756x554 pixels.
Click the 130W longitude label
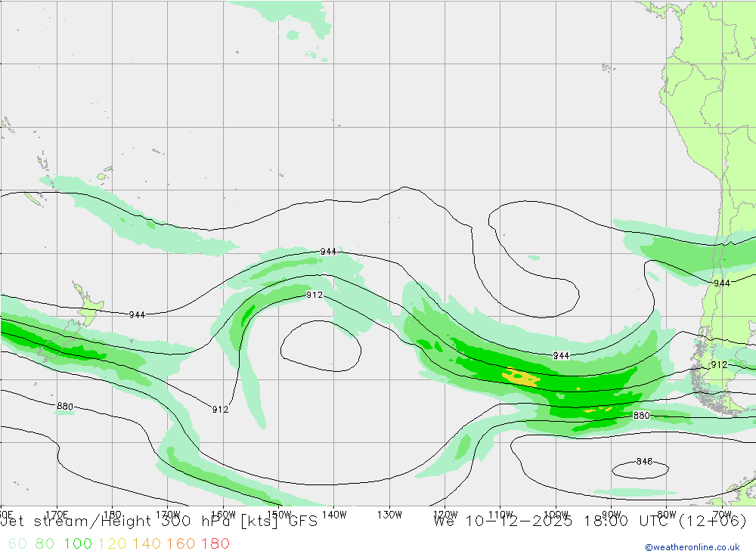click(389, 515)
